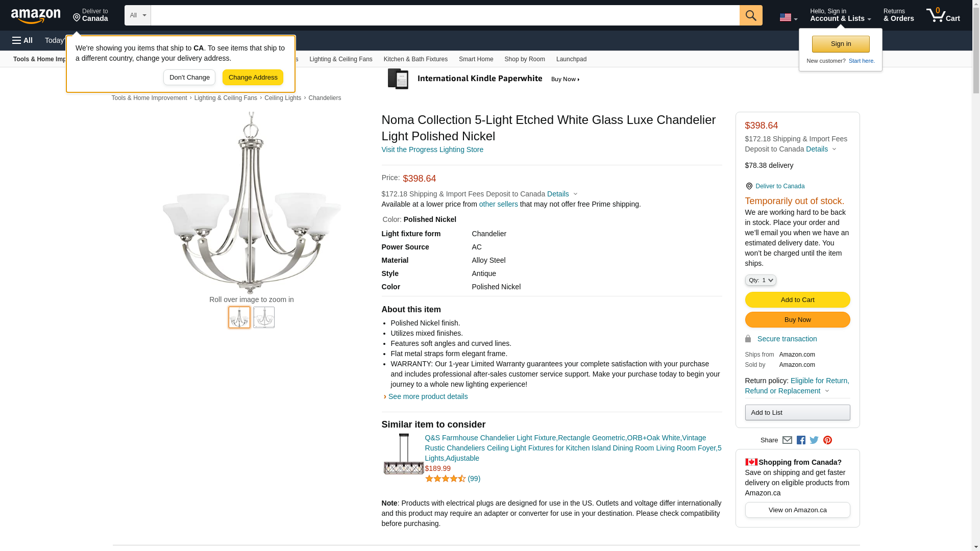Select the second chandelier thumbnail image
Viewport: 980px width, 551px height.
coord(264,317)
